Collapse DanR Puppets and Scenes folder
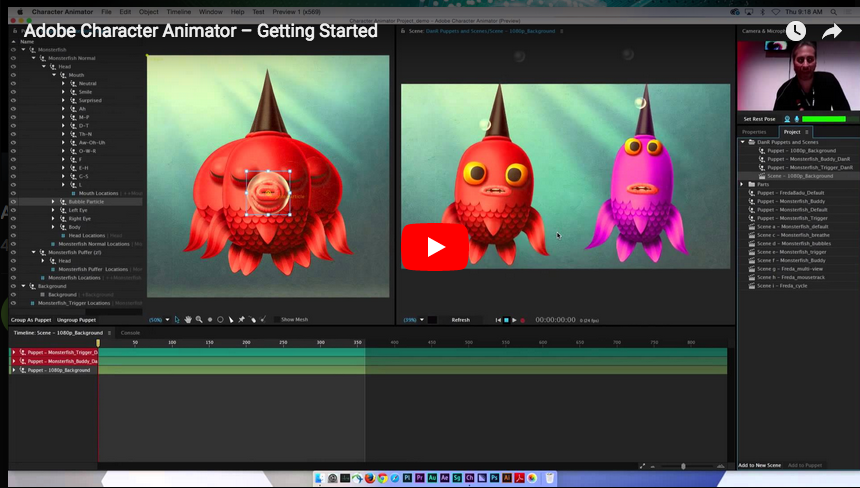The image size is (860, 488). pyautogui.click(x=743, y=142)
